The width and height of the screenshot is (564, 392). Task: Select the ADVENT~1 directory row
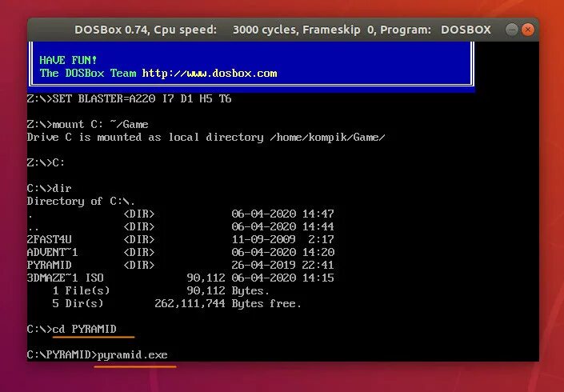181,253
